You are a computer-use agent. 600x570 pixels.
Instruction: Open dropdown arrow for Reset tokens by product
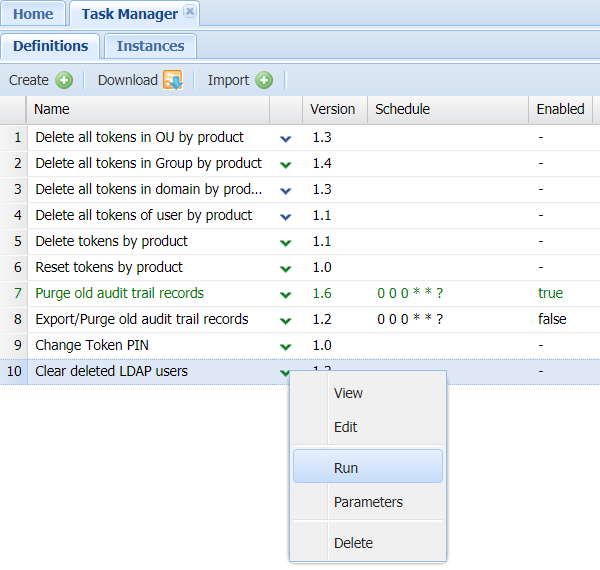[x=286, y=268]
